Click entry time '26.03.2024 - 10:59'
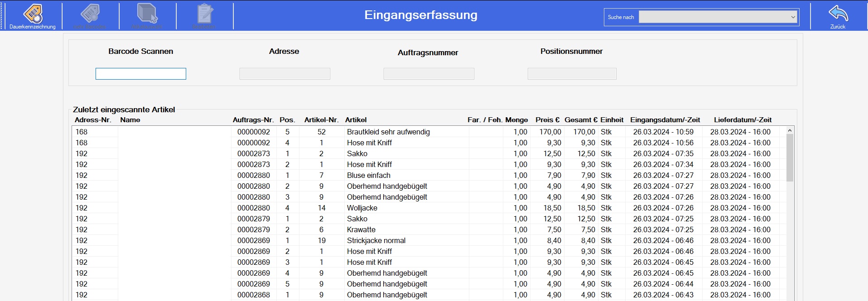868x301 pixels. [663, 132]
